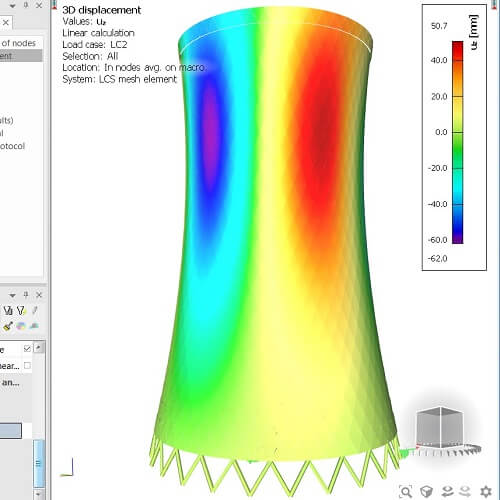Click the filter icon with document
The image size is (500, 500).
pos(8,311)
